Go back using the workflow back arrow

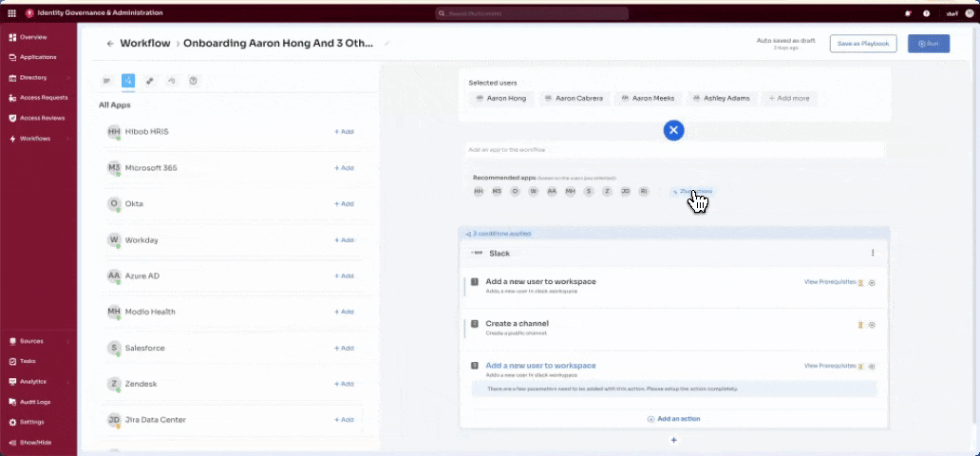tap(110, 44)
